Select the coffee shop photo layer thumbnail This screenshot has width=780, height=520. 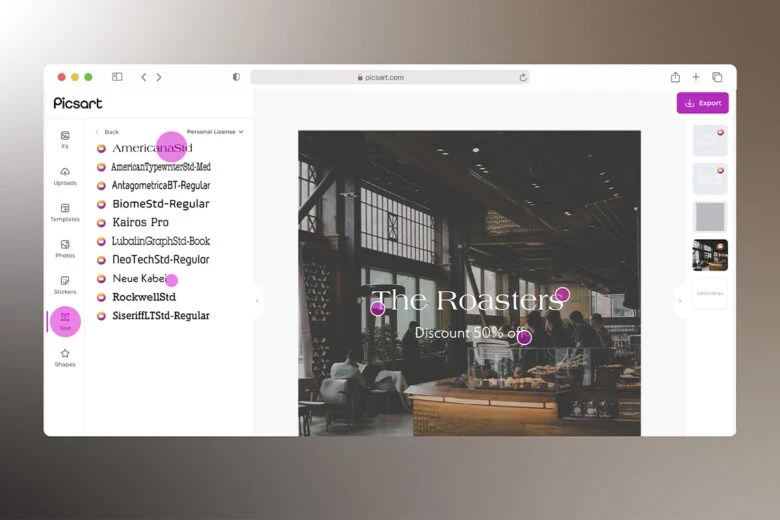pos(710,255)
